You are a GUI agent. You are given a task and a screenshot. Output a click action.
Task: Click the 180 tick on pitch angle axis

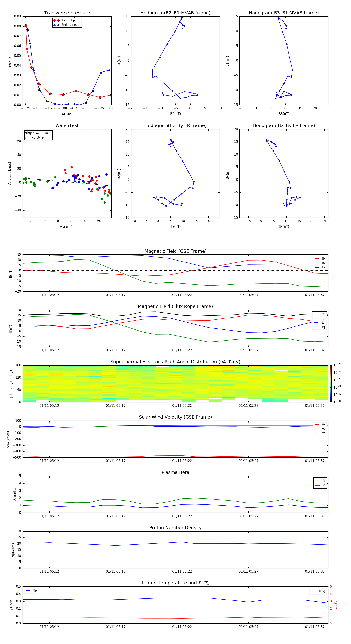click(18, 365)
